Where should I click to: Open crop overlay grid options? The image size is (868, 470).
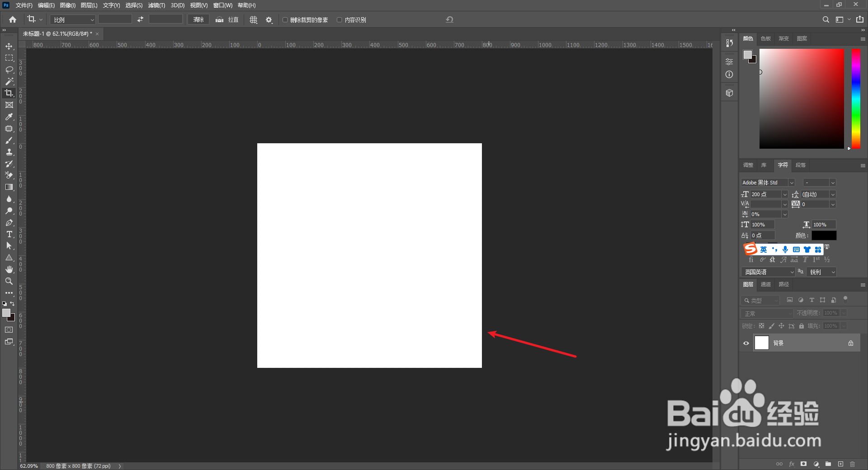click(x=254, y=20)
